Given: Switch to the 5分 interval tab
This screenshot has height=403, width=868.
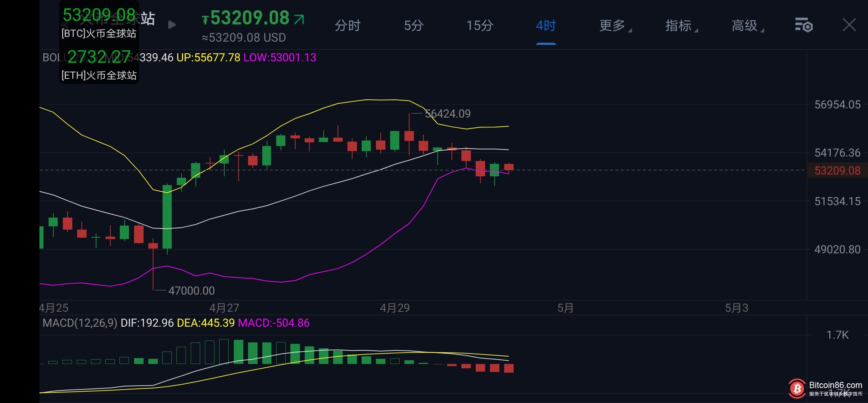Looking at the screenshot, I should click(x=414, y=26).
